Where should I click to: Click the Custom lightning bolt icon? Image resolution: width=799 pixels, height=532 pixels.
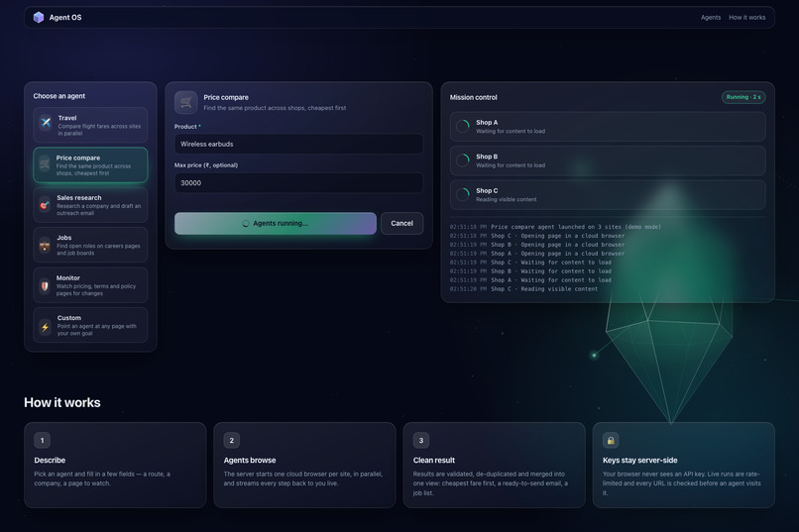45,326
